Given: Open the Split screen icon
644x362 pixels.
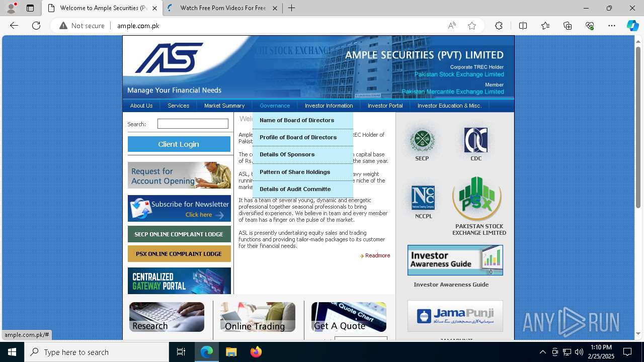Looking at the screenshot, I should [523, 26].
